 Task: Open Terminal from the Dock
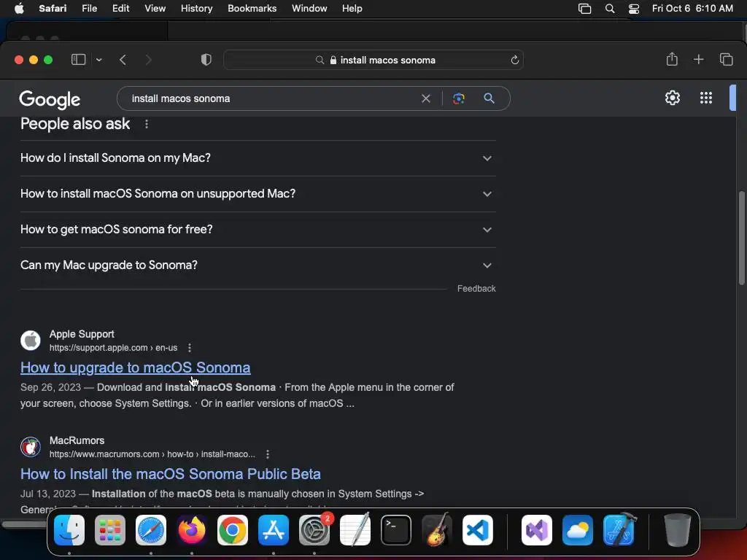pos(396,530)
